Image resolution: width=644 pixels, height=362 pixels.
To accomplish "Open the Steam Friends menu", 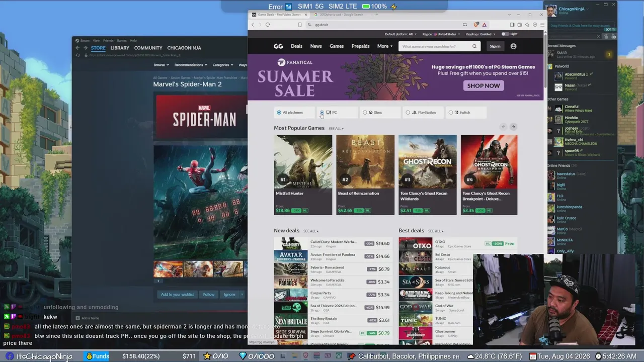I will pyautogui.click(x=108, y=41).
